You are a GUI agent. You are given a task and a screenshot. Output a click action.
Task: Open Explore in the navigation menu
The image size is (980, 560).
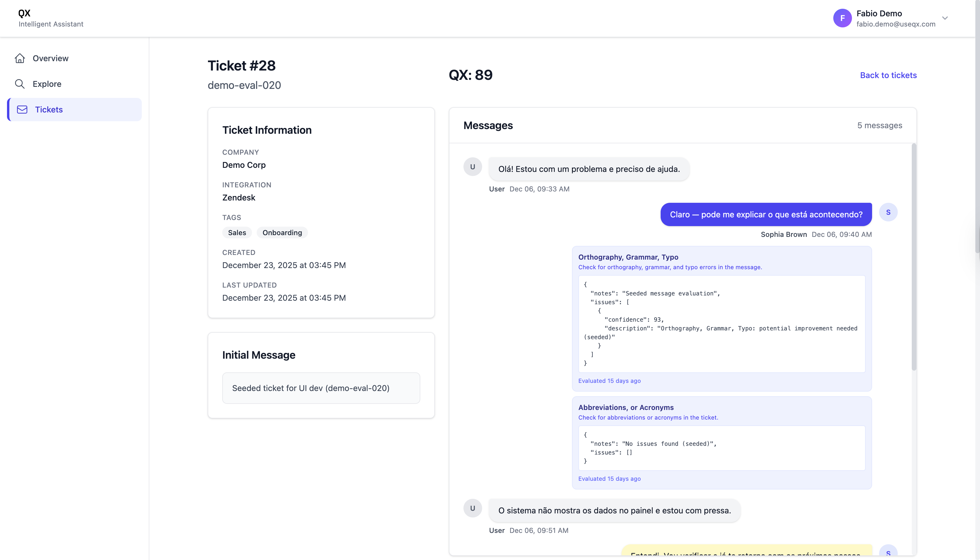[x=47, y=83]
